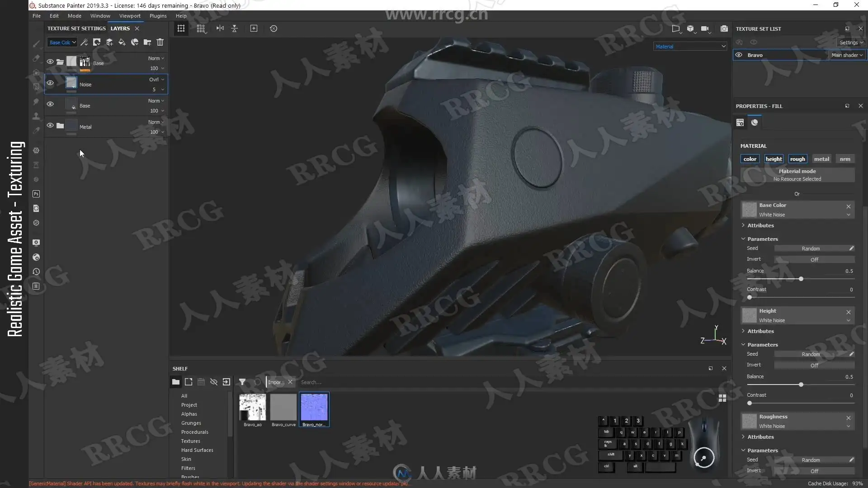Toggle visibility of Bravo texture set

[x=739, y=55]
